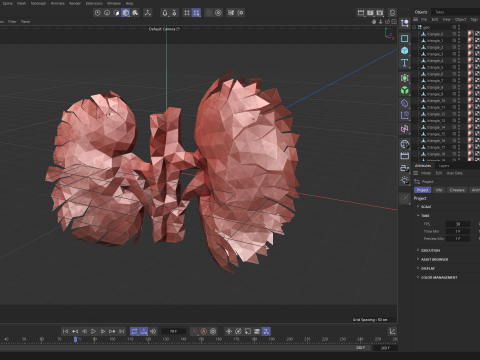Toggle the viewport layout maximize icon

394,22
